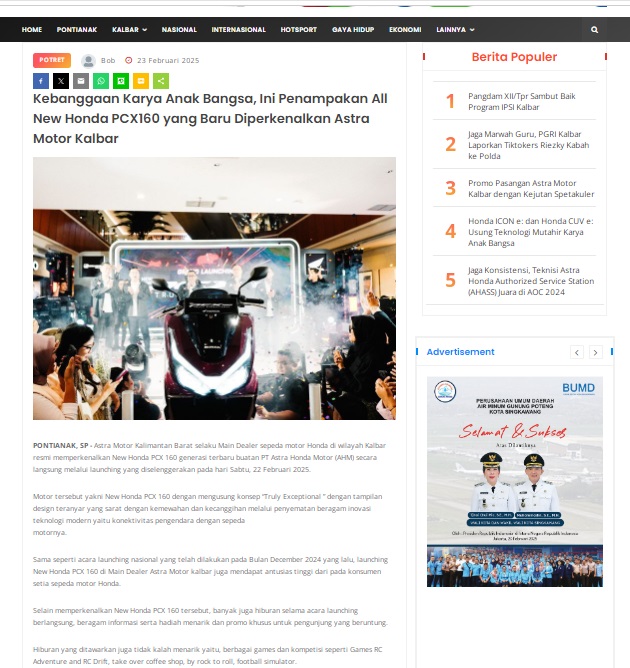Image resolution: width=630 pixels, height=668 pixels.
Task: Open the light green ShareThis icon
Action: point(161,81)
